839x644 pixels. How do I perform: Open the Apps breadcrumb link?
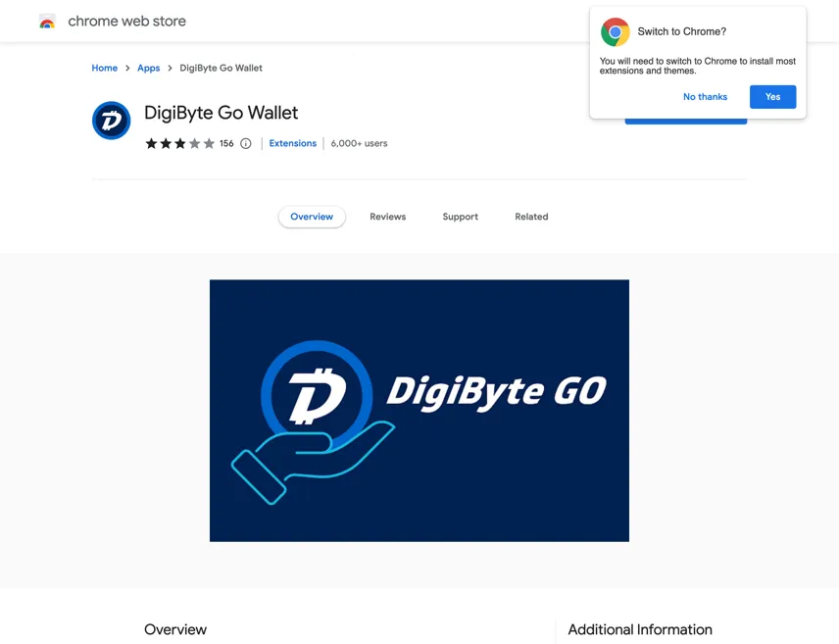[149, 68]
